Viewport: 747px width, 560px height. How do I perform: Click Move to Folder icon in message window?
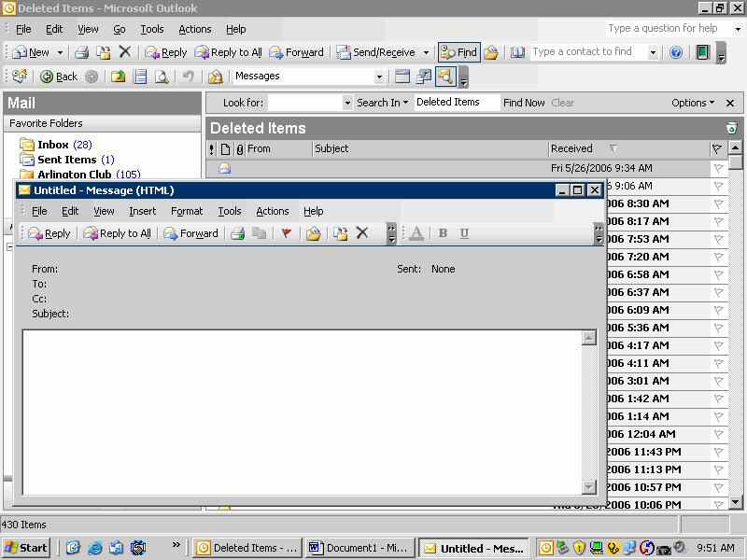[x=340, y=233]
